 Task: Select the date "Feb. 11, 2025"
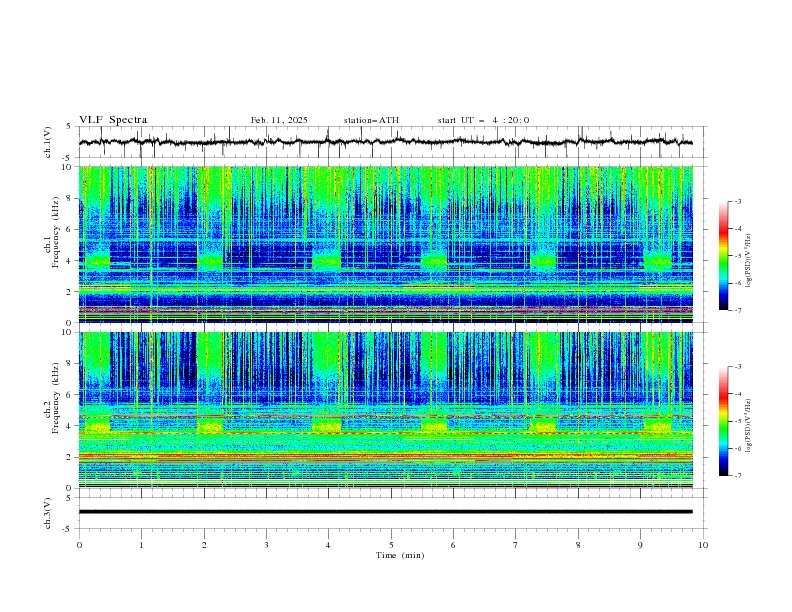click(x=279, y=120)
